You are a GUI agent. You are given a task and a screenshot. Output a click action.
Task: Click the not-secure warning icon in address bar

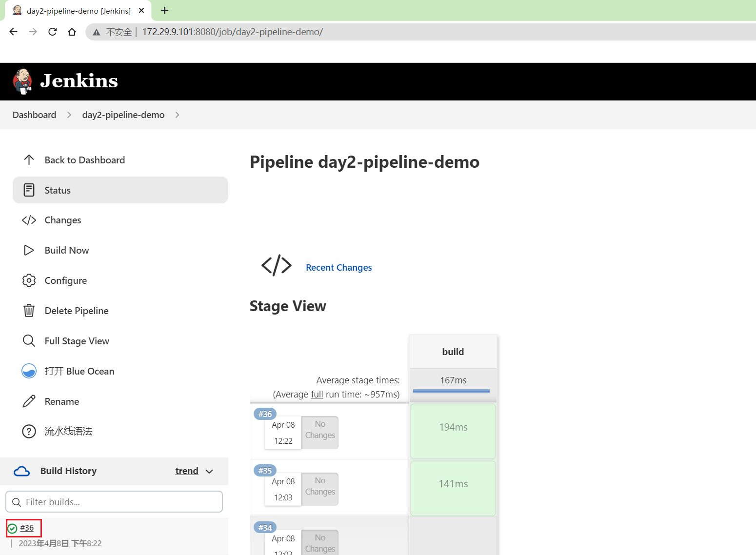click(x=97, y=32)
